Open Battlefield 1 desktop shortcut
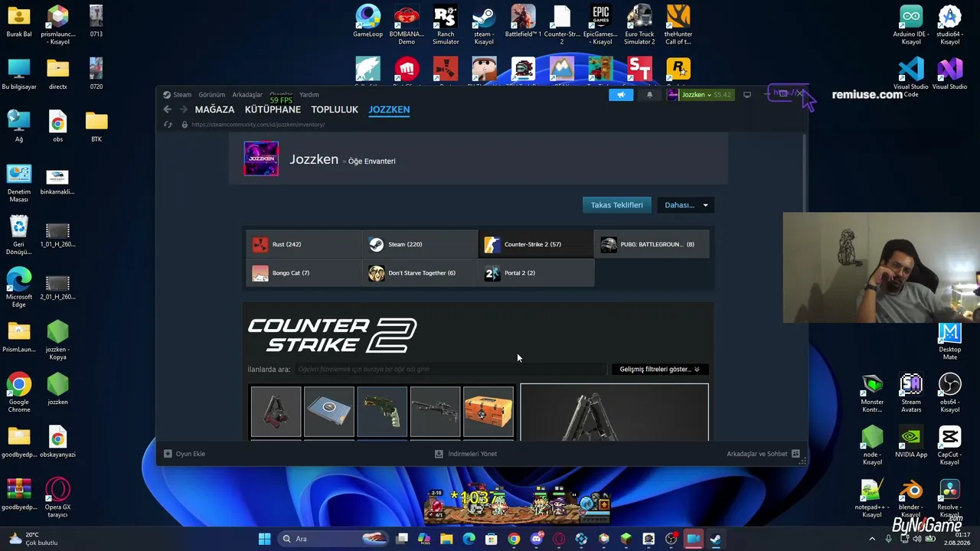Image resolution: width=980 pixels, height=551 pixels. point(523,21)
